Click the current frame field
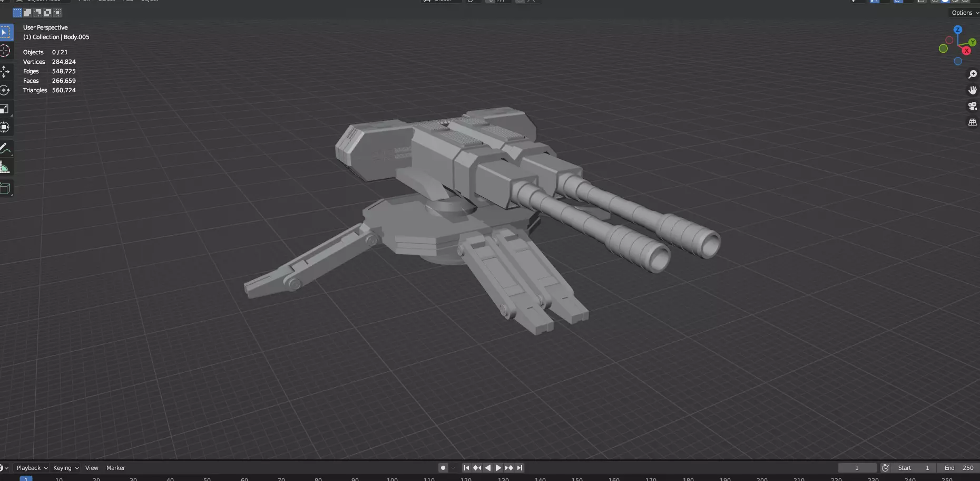This screenshot has height=481, width=980. coord(857,468)
